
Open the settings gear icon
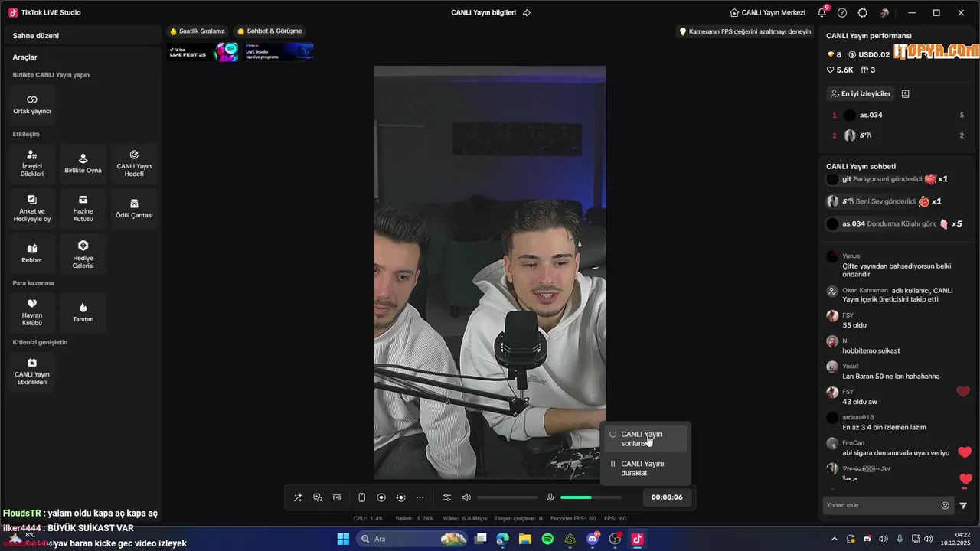click(863, 13)
